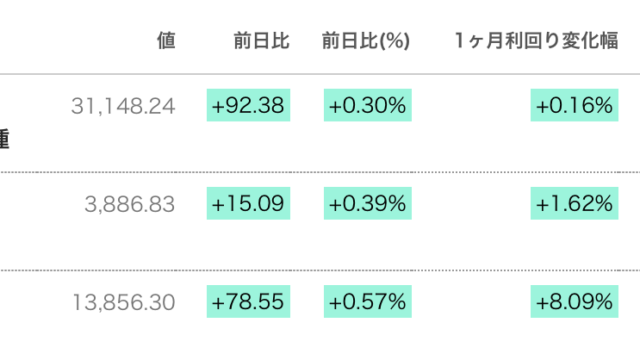Image resolution: width=640 pixels, height=360 pixels.
Task: Select the +8.09% monthly change badge
Action: point(574,302)
